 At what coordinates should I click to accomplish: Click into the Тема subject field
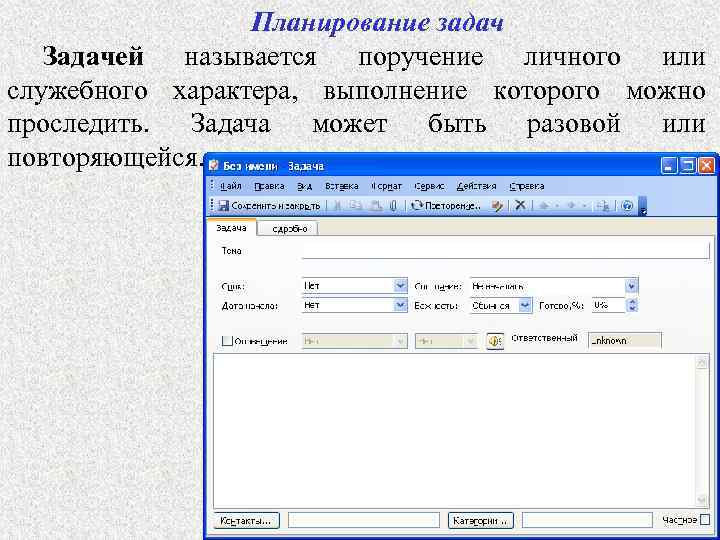[506, 251]
